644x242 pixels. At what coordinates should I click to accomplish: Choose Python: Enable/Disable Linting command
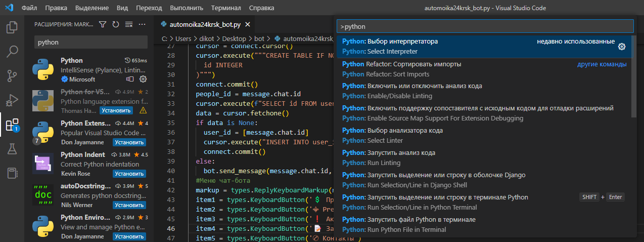[x=484, y=91]
